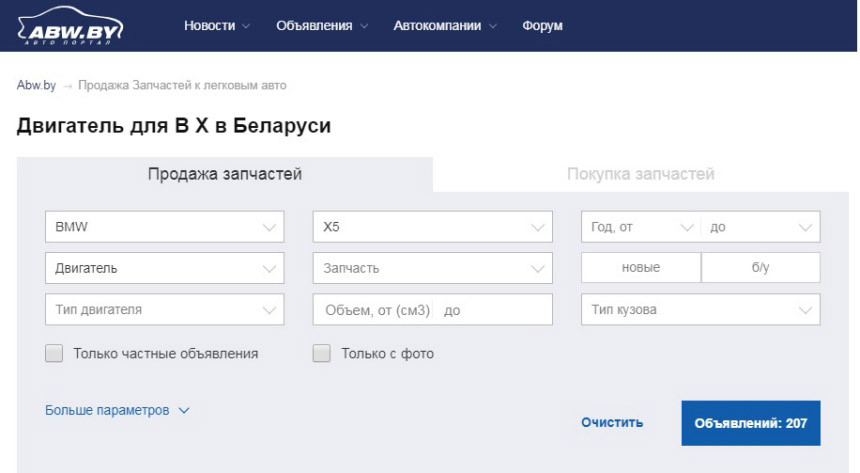This screenshot has height=473, width=860.
Task: Open the Год, от dropdown
Action: (x=641, y=227)
